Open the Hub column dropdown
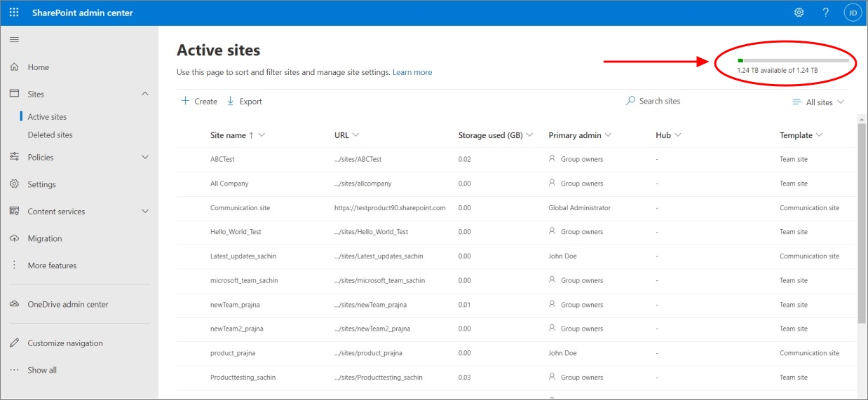This screenshot has width=868, height=400. pos(678,135)
